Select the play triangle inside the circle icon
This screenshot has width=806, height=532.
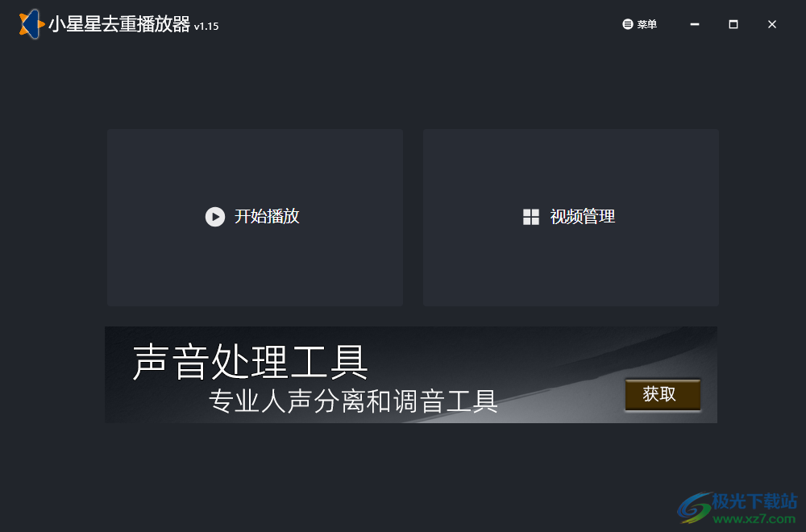214,217
